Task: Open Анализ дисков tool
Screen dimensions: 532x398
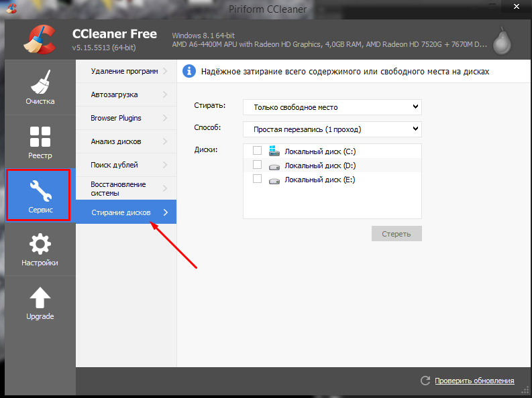Action: pyautogui.click(x=125, y=141)
